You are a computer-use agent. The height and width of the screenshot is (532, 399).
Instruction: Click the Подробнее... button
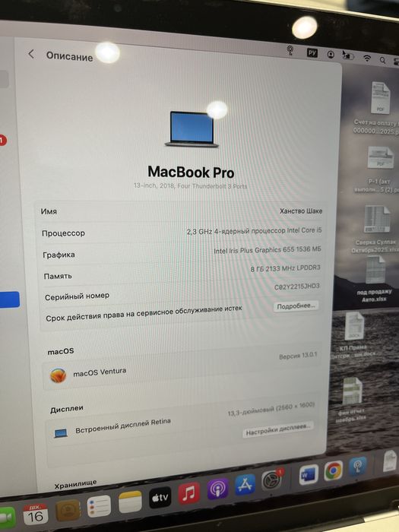coord(296,306)
